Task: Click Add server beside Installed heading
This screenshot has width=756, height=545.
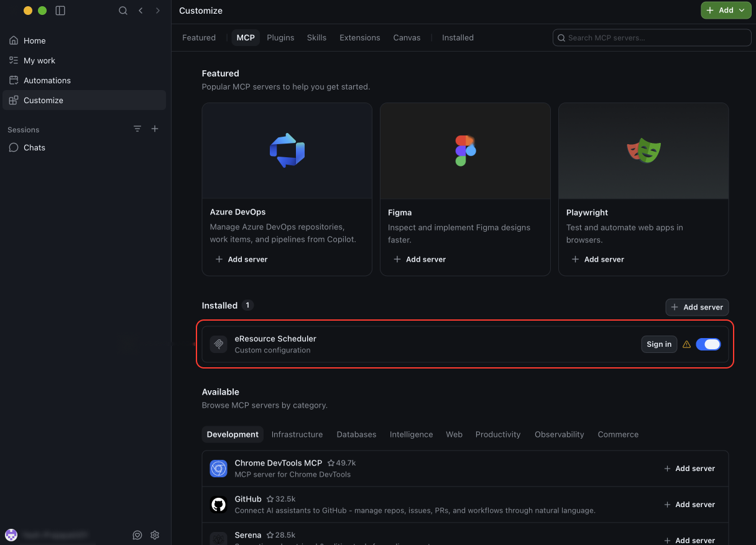Action: [697, 307]
